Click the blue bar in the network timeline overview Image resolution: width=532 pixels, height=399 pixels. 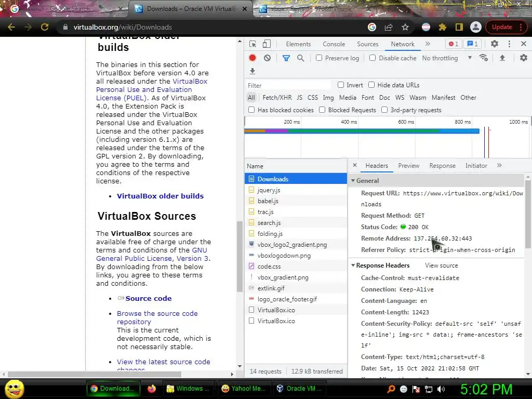[362, 131]
